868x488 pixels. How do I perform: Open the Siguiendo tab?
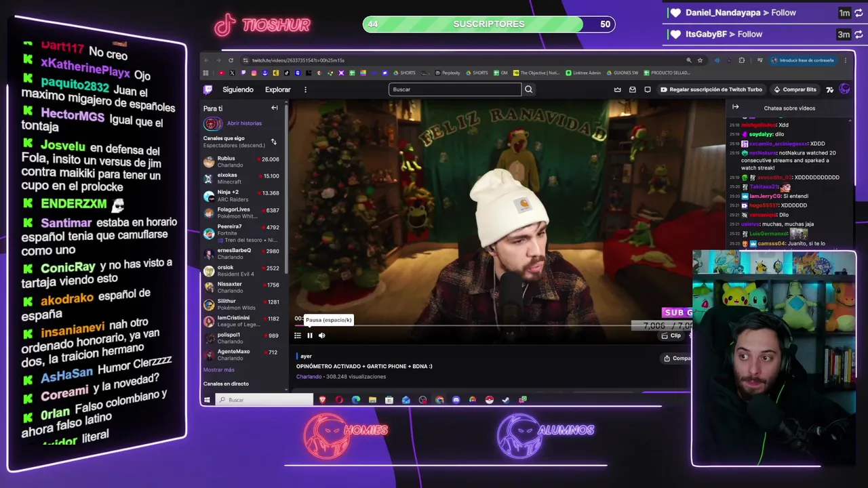tap(238, 89)
